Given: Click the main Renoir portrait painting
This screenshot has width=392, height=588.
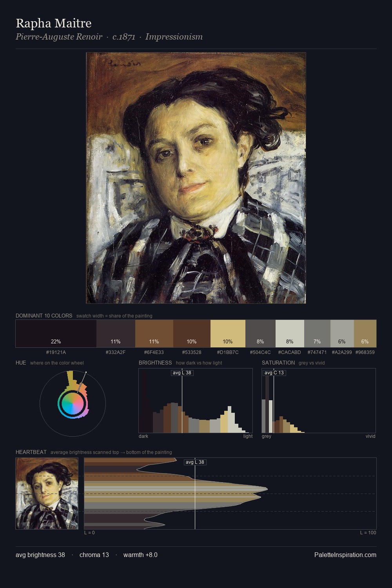Looking at the screenshot, I should click(x=196, y=178).
